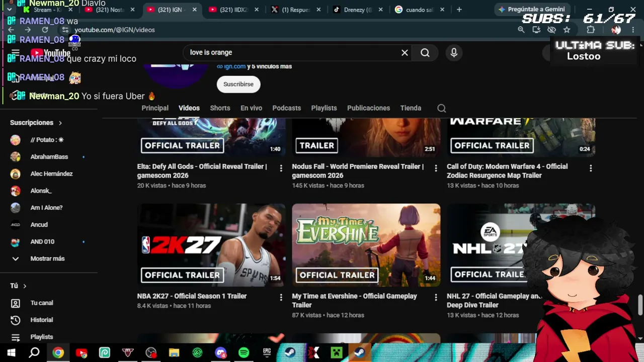Open options menu for the Elta video
This screenshot has width=644, height=362.
[281, 168]
